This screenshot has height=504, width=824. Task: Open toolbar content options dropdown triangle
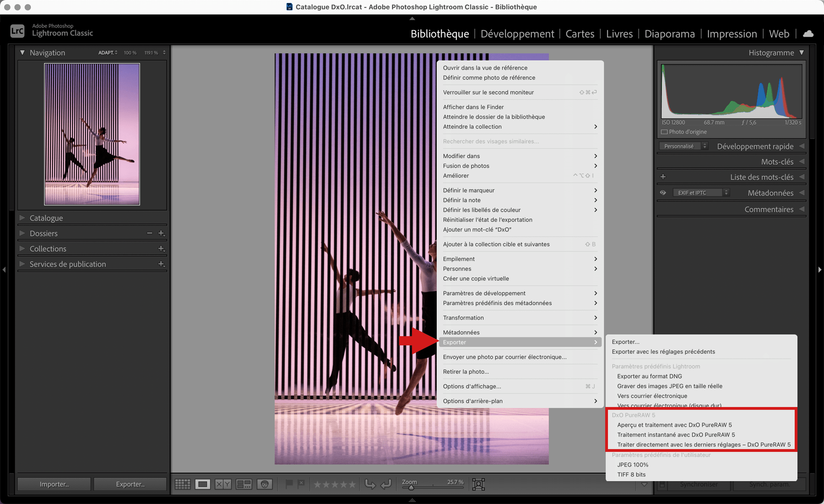point(644,484)
